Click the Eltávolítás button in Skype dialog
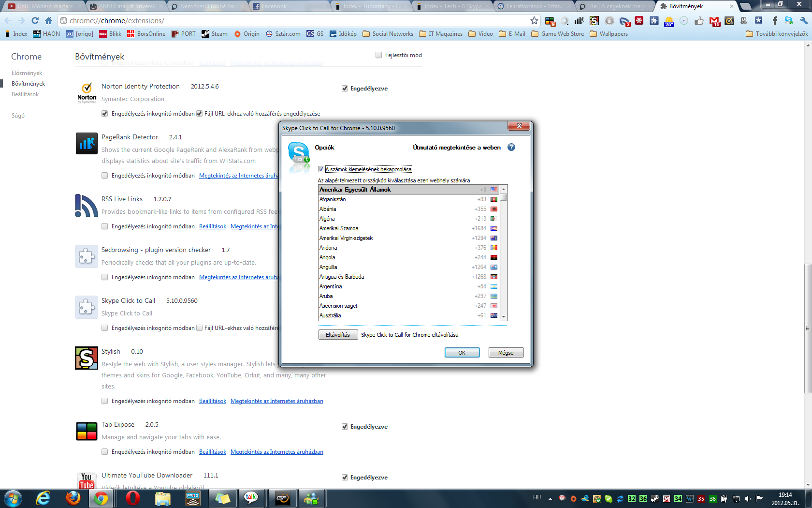Image resolution: width=812 pixels, height=508 pixels. pos(338,335)
